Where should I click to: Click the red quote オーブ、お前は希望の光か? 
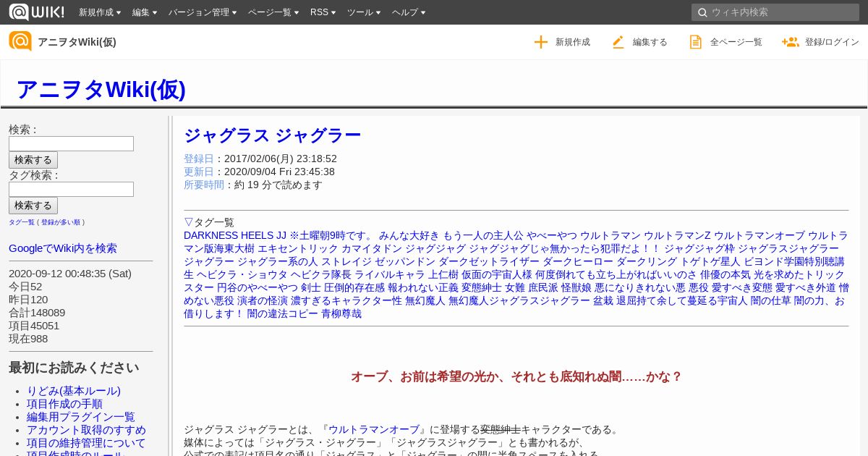click(516, 376)
